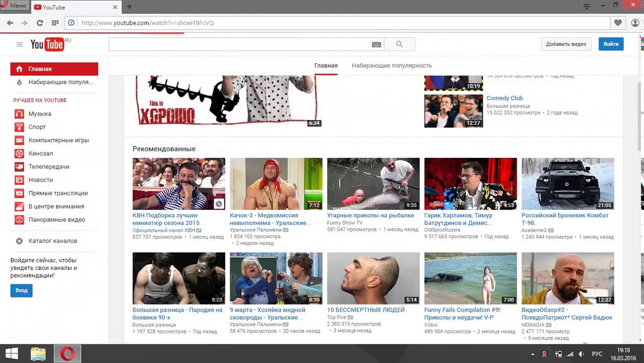Viewport: 644px width, 363px height.
Task: Open File Explorer from taskbar
Action: pyautogui.click(x=38, y=354)
